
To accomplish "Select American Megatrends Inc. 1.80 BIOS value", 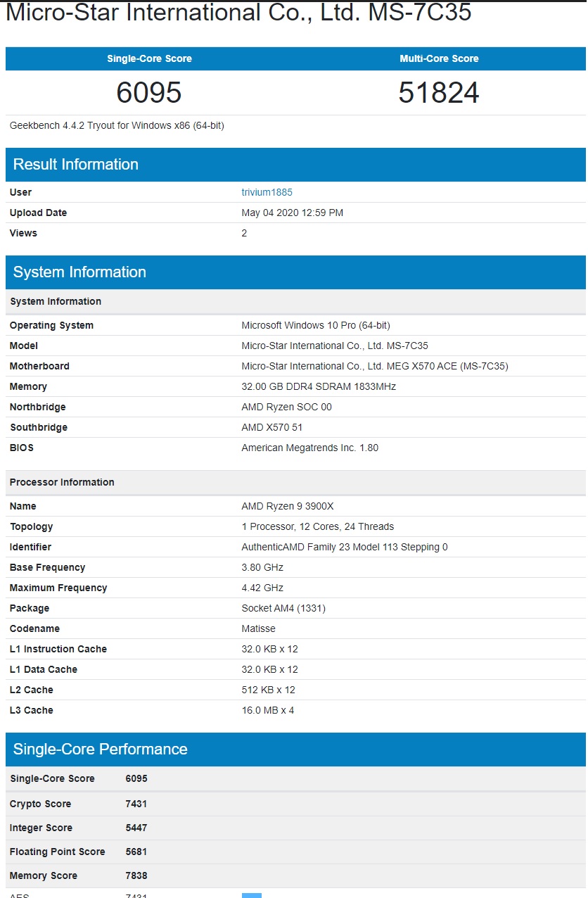I will click(309, 448).
